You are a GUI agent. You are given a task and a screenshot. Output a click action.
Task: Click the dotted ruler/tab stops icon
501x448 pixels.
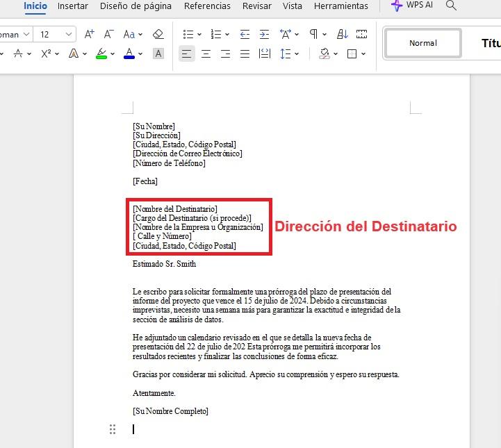362,34
